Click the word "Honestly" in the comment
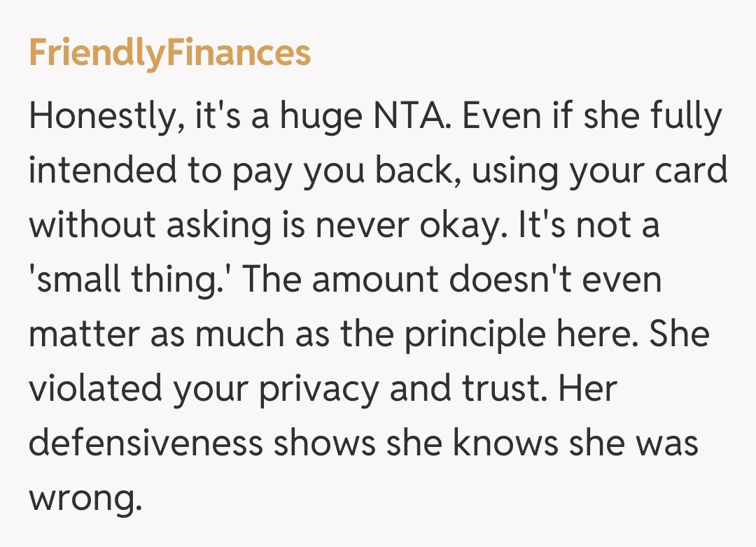Screen dimensions: 756x547 click(x=99, y=118)
